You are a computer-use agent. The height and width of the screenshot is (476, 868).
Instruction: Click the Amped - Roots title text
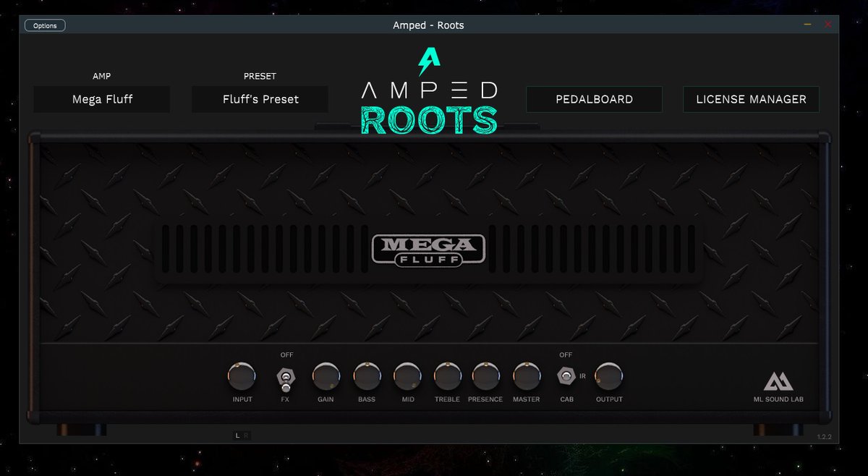pyautogui.click(x=428, y=25)
